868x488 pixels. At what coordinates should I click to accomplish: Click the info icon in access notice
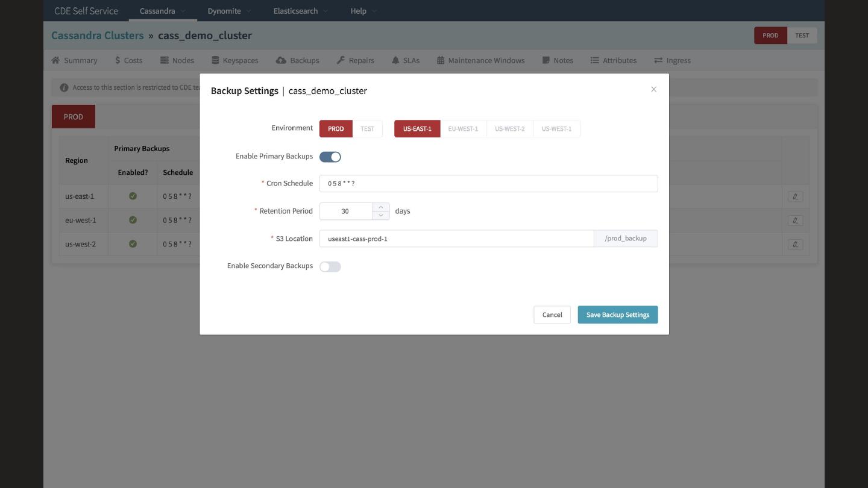tap(64, 87)
